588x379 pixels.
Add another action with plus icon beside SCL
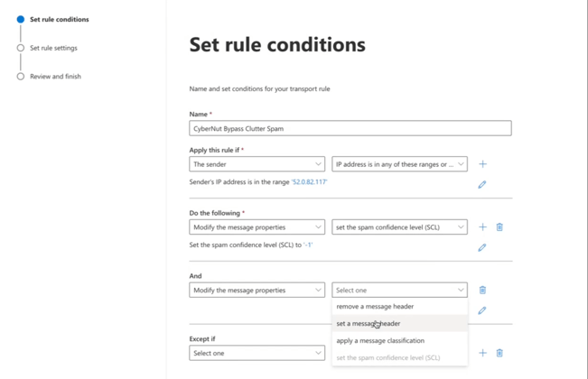pos(482,227)
